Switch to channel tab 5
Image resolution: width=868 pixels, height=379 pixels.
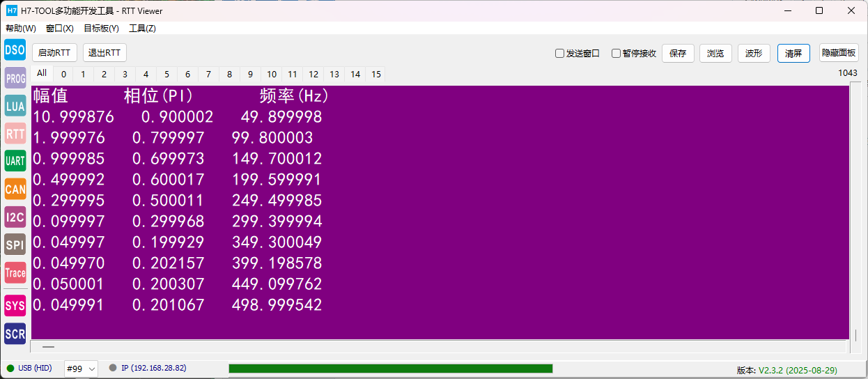pos(166,75)
